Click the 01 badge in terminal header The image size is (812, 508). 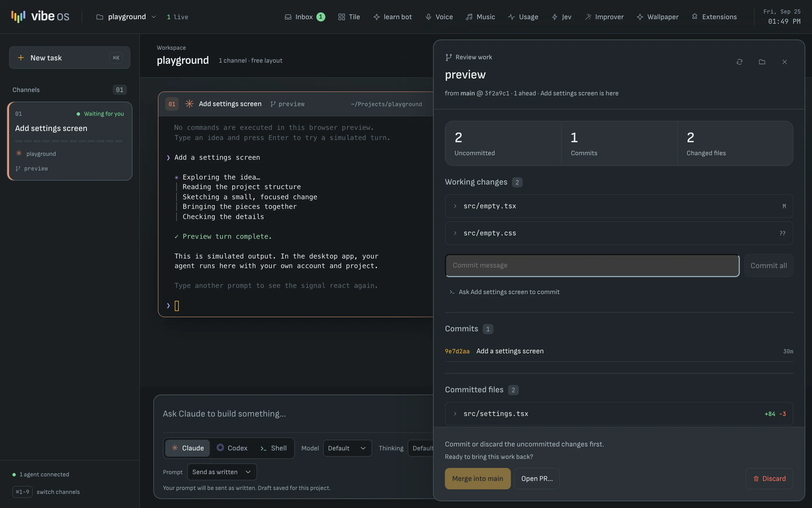pos(172,104)
